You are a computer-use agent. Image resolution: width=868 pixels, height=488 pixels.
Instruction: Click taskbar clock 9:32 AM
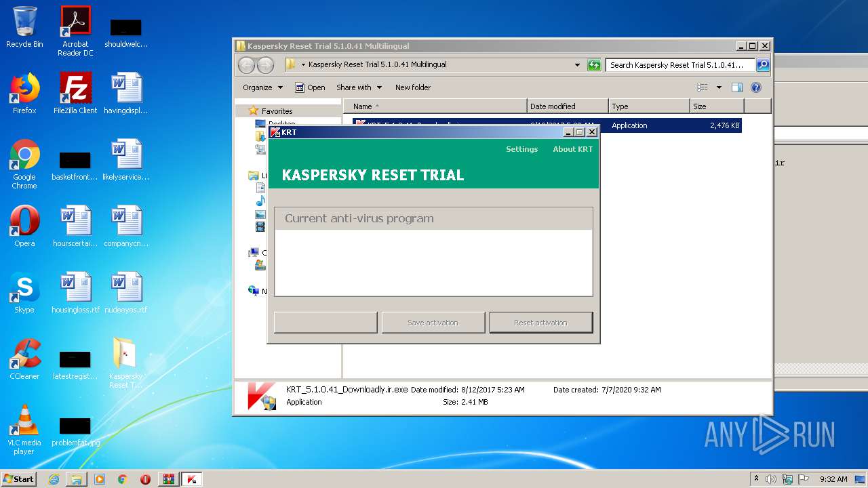pyautogui.click(x=833, y=479)
